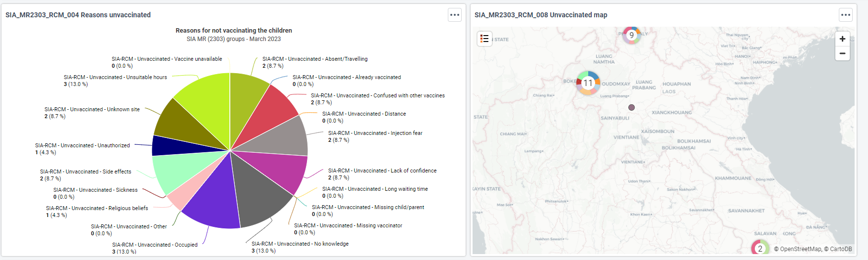Select the map cluster marker labeled 9

(x=631, y=35)
